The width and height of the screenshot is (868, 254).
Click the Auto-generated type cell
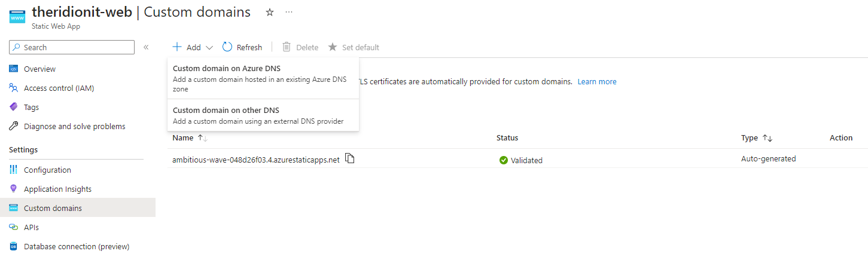click(x=769, y=159)
